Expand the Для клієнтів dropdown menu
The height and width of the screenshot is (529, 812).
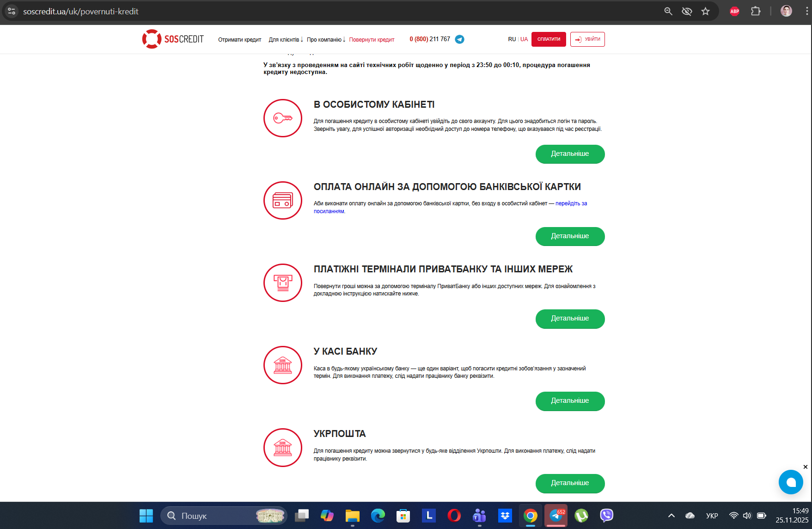pyautogui.click(x=286, y=40)
